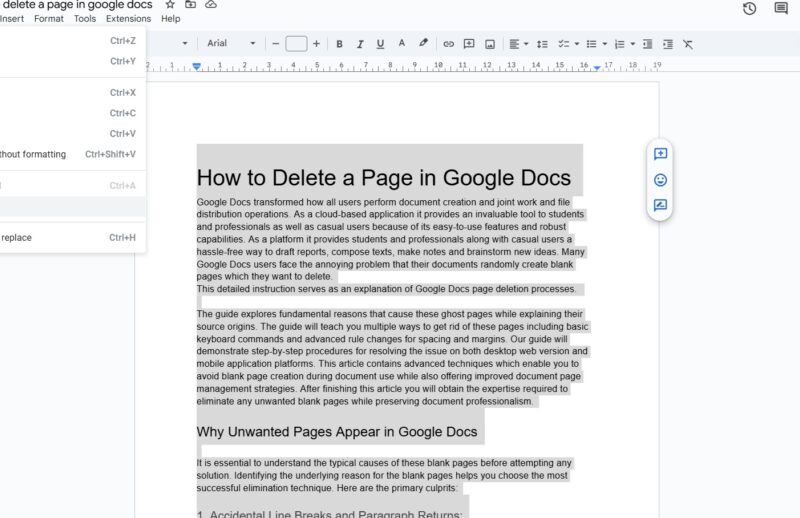The height and width of the screenshot is (518, 800).
Task: Expand numbered list options arrow
Action: (x=633, y=44)
